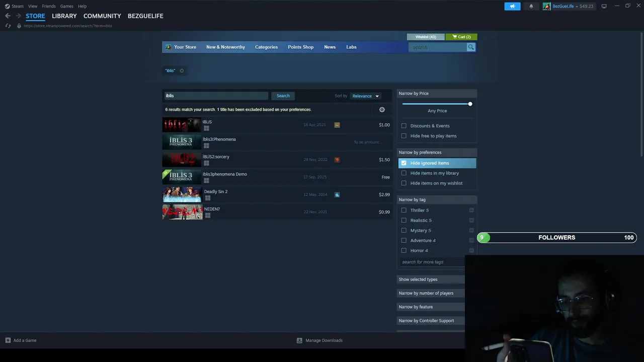Click the Add a Game label
Viewport: 644px width, 362px height.
(25, 340)
